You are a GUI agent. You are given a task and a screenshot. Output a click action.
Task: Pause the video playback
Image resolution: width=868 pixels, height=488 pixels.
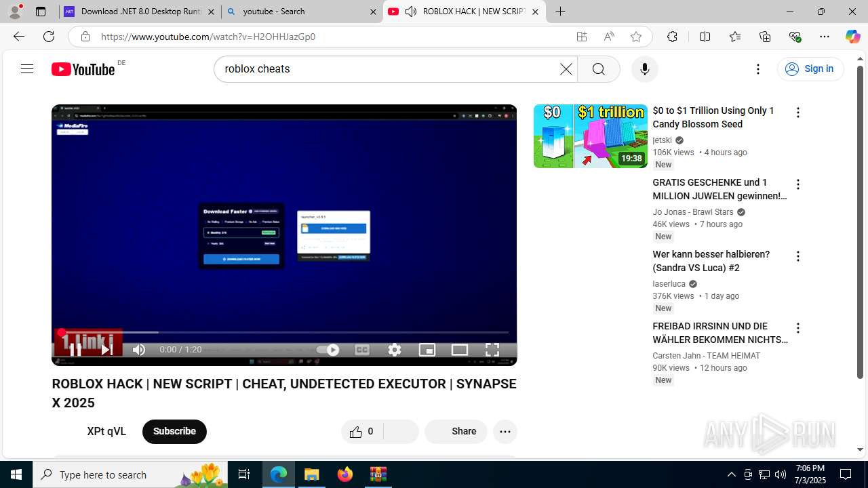pos(75,350)
